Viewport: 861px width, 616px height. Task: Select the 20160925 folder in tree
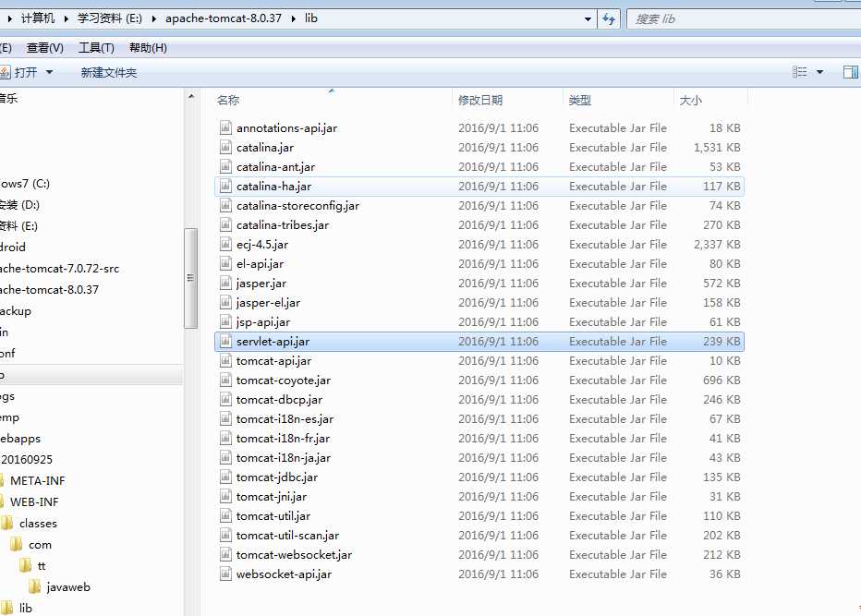pos(27,460)
